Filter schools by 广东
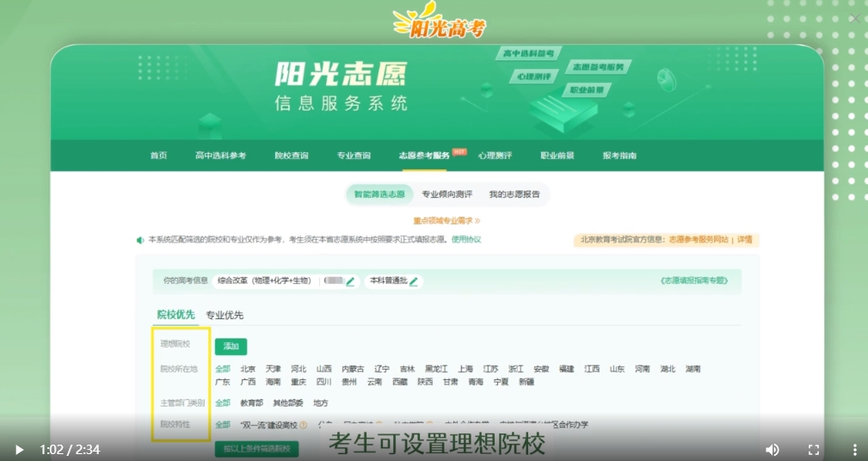868x461 pixels. pyautogui.click(x=223, y=382)
